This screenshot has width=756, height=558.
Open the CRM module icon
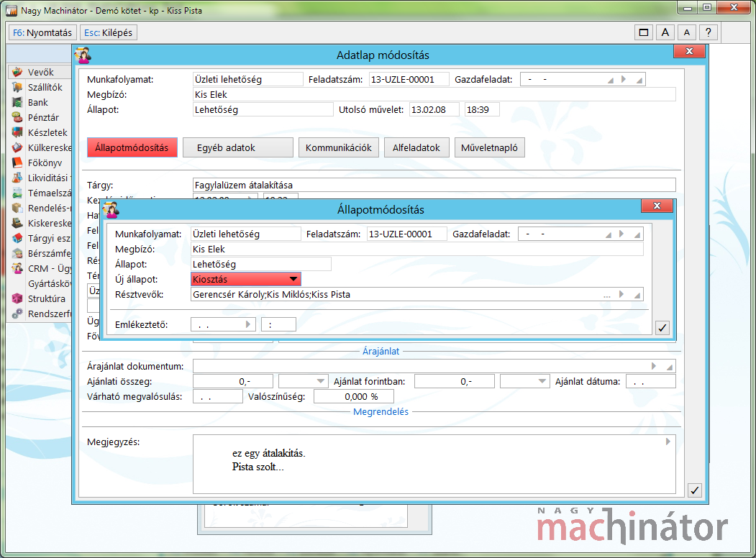17,268
